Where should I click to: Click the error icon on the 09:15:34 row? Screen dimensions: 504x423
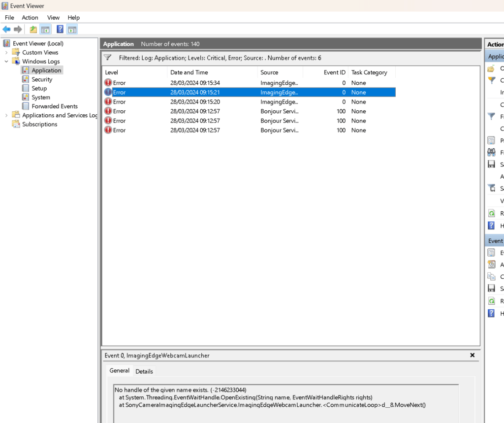(108, 83)
